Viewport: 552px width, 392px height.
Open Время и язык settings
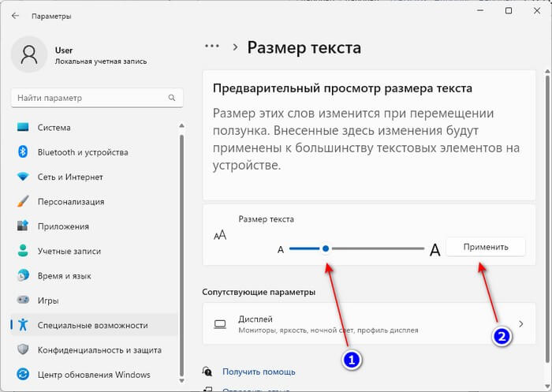(x=95, y=275)
